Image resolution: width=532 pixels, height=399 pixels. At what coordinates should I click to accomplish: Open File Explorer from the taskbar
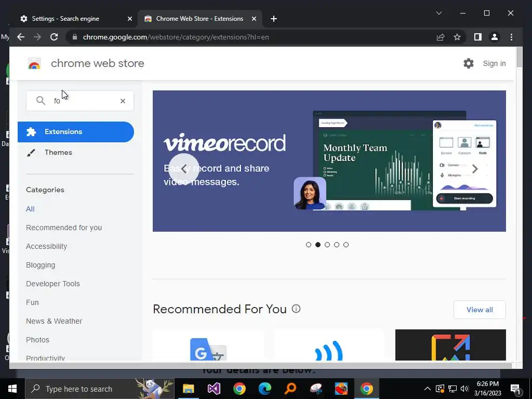pos(188,389)
